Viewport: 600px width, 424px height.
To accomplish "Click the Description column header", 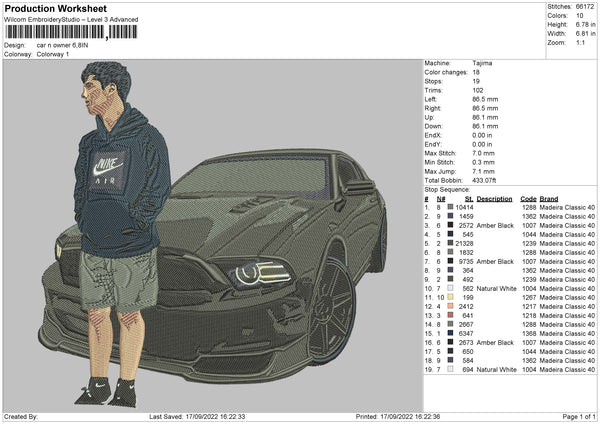I will point(495,198).
